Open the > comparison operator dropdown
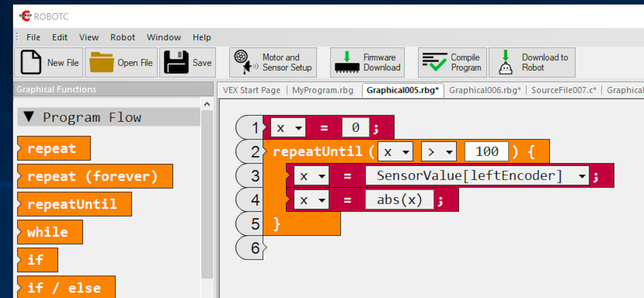Screen dimensions: 644x298 coord(439,152)
